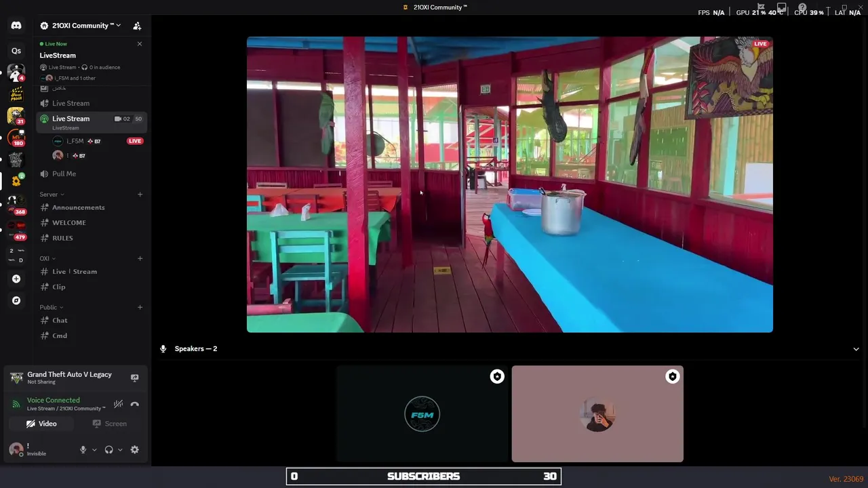
Task: Click the live stream video view
Action: (x=510, y=184)
